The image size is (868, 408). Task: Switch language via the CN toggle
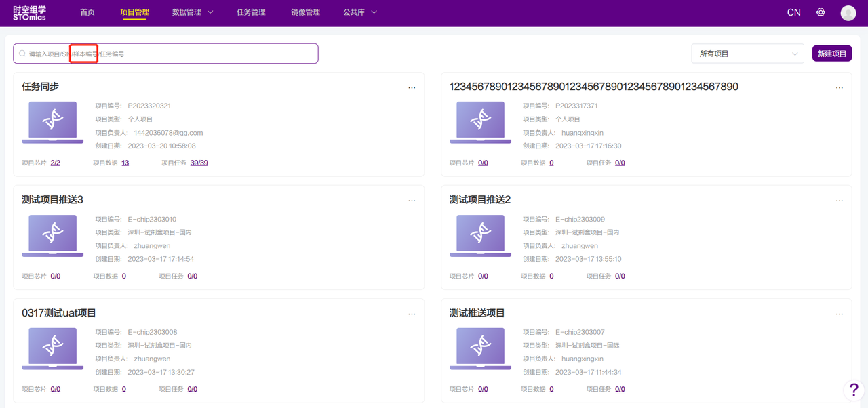pos(793,13)
